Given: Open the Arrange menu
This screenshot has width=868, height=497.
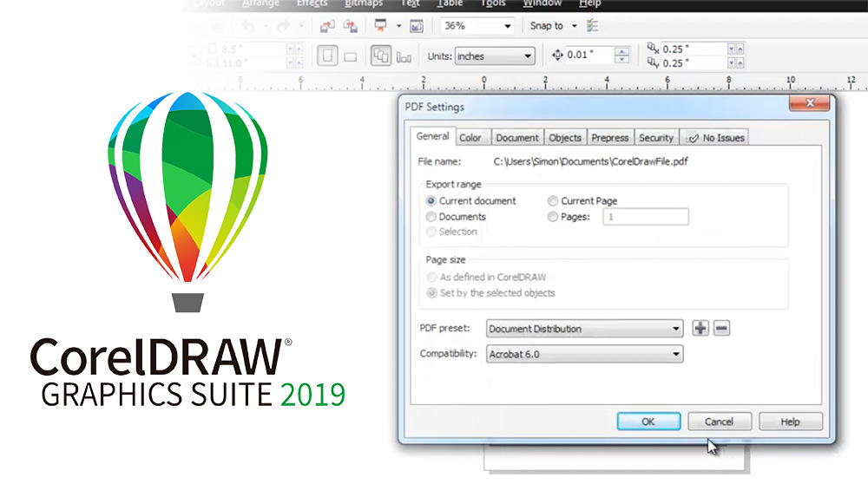Looking at the screenshot, I should (260, 3).
